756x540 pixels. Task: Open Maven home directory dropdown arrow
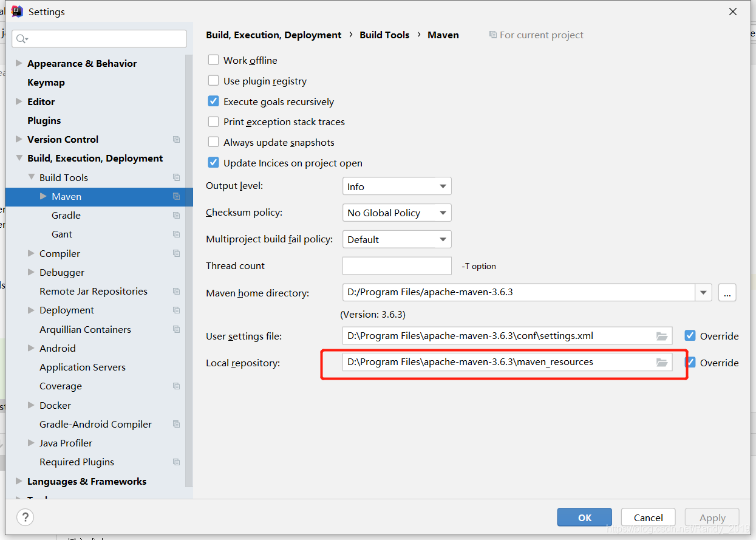tap(703, 293)
